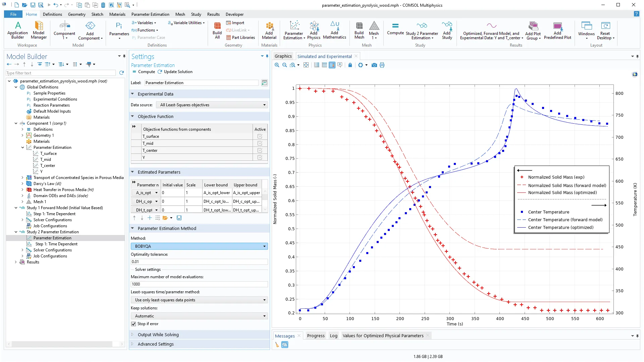Click the print icon in the plot toolbar
Viewport: 644px width, 362px height.
382,65
